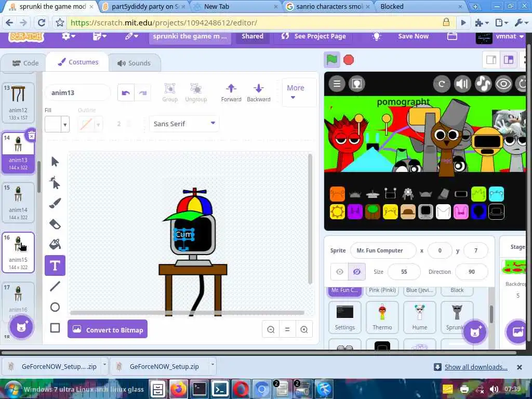Open second GeForceNOW_Setup.zip arrow menu
Image resolution: width=532 pixels, height=399 pixels.
tap(212, 364)
